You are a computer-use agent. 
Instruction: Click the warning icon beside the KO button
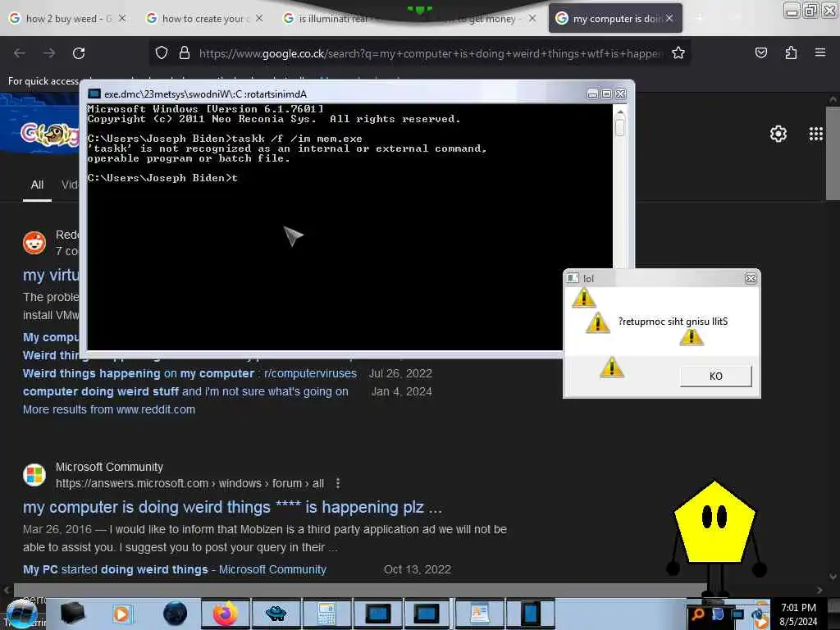pos(612,367)
